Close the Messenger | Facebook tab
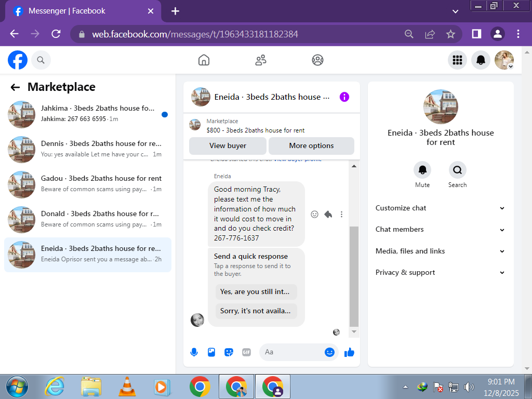 pos(151,11)
